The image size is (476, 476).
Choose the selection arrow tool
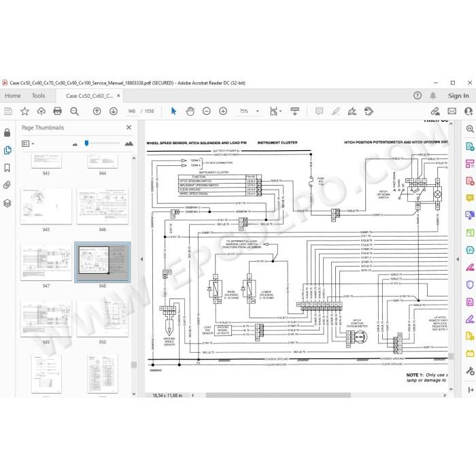tap(173, 111)
